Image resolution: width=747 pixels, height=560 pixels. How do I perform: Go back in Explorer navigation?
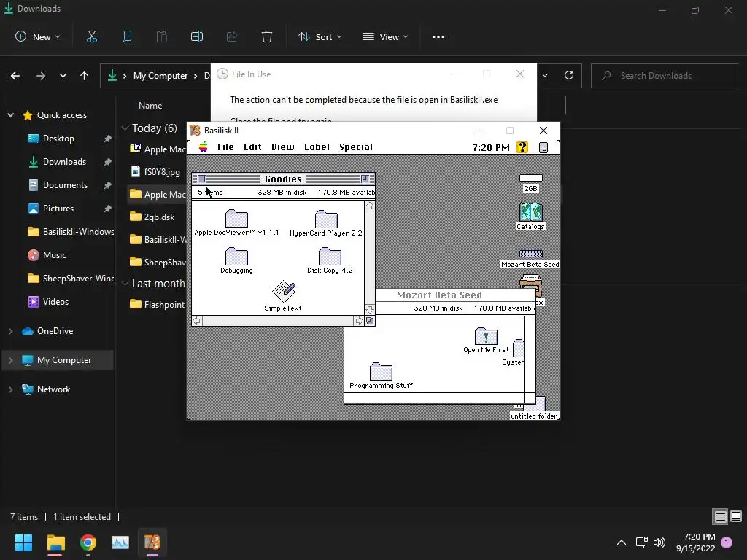(x=15, y=76)
